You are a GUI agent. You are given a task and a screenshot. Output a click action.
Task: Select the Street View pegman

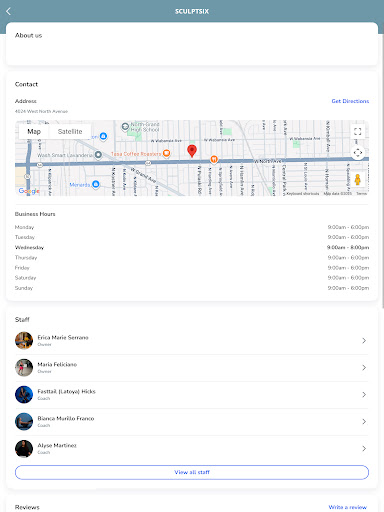pyautogui.click(x=358, y=180)
